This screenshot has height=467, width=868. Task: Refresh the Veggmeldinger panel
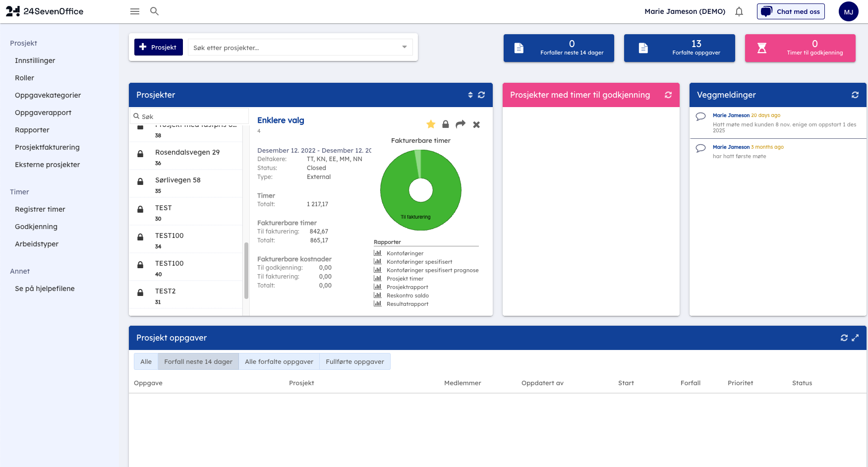[855, 95]
